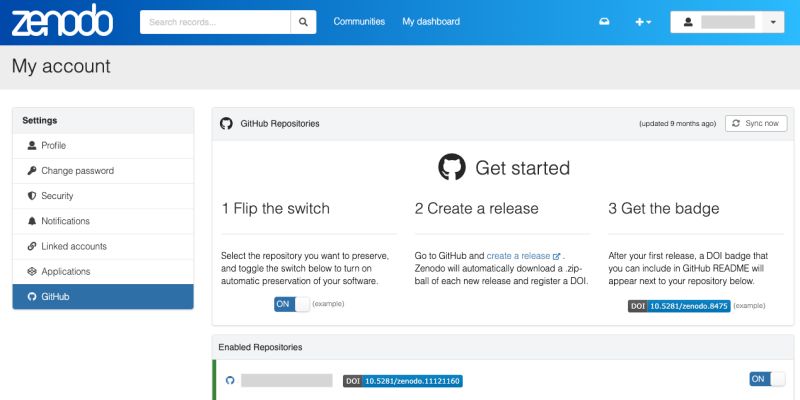This screenshot has height=400, width=800.
Task: Click the My account page title
Action: coord(61,66)
